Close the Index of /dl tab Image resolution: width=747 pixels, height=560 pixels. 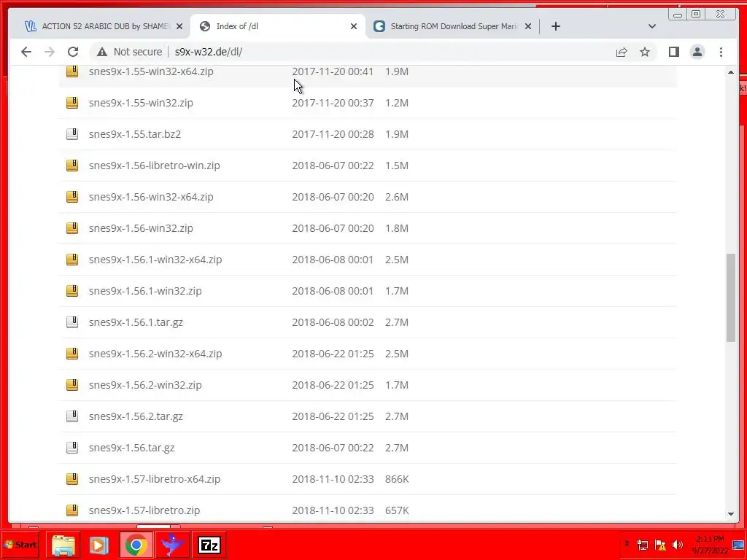(354, 26)
